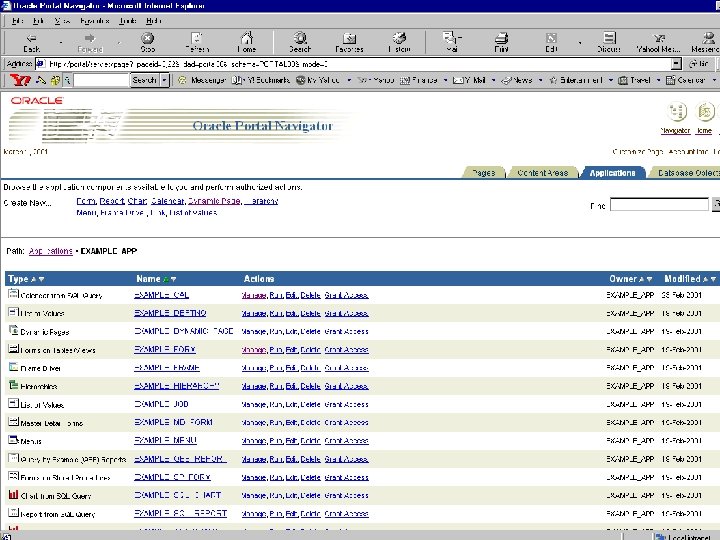Click in the Yahoo toolbar search box

pyautogui.click(x=101, y=80)
